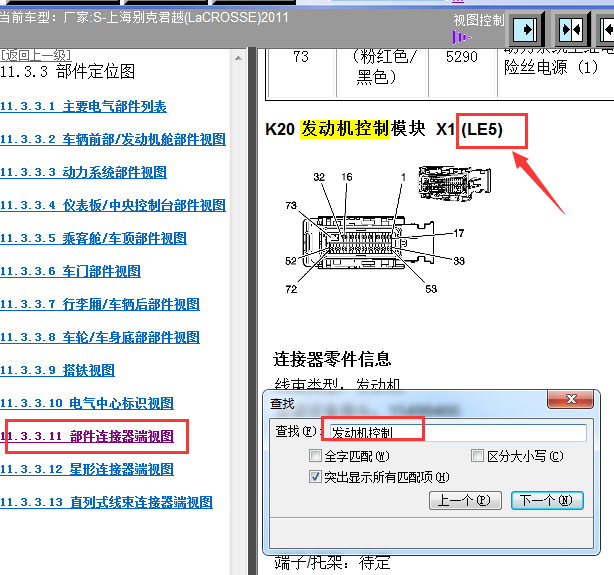Close the 查找 find dialog
This screenshot has width=614, height=575.
click(571, 399)
